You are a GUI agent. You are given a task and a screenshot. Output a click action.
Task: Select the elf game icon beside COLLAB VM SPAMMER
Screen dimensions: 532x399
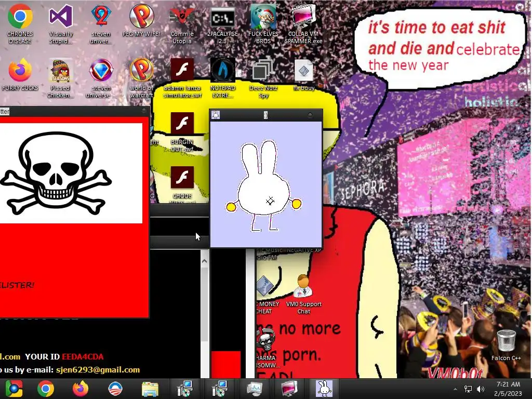(263, 24)
